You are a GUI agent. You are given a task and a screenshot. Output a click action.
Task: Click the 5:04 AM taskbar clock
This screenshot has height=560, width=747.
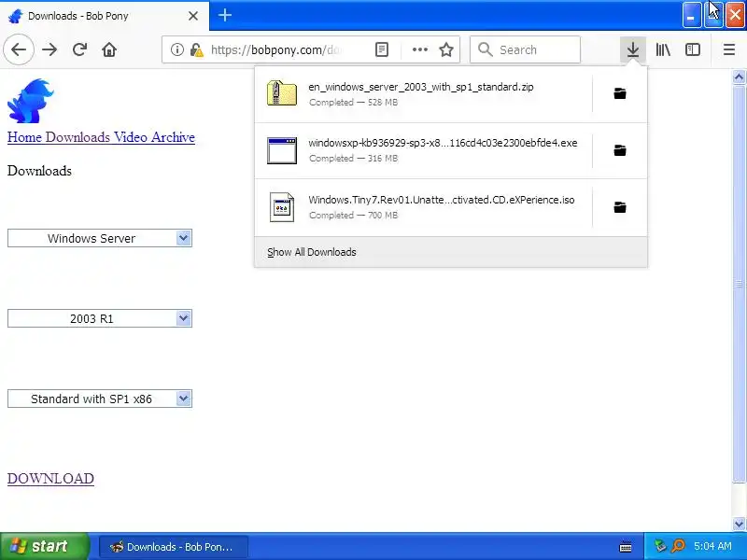pyautogui.click(x=712, y=546)
